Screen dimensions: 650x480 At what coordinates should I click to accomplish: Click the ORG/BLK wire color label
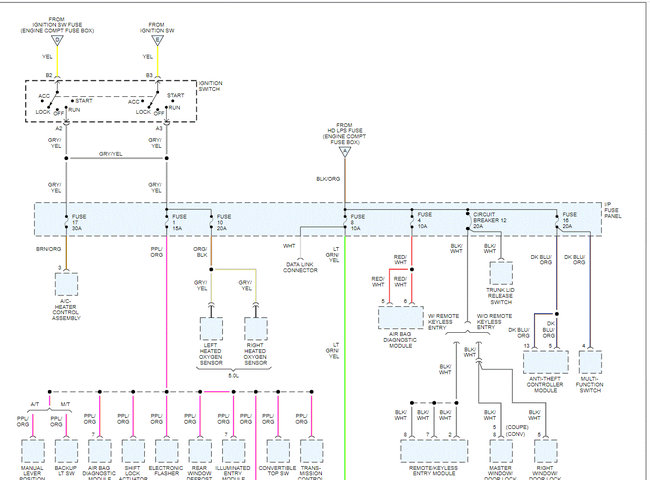(x=200, y=252)
